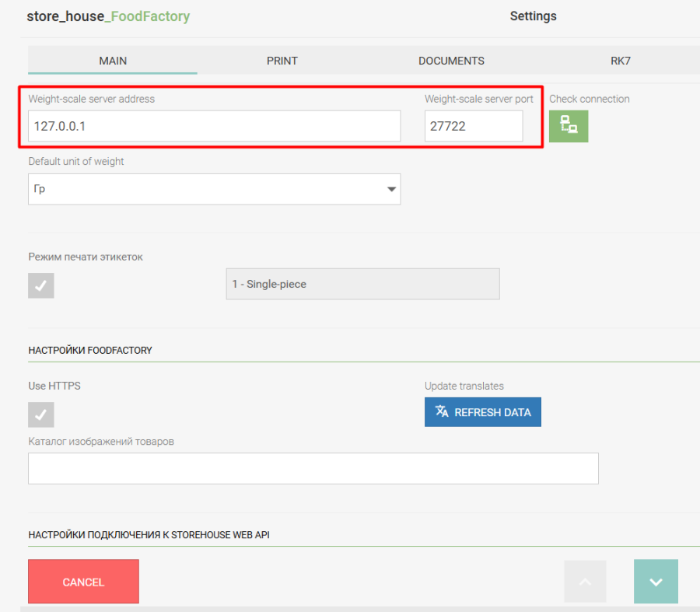The width and height of the screenshot is (700, 612).
Task: Click the REFRESH DATA button
Action: (482, 412)
